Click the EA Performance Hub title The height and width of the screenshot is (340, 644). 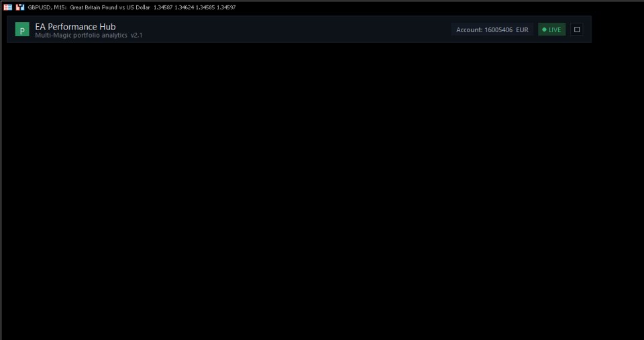pyautogui.click(x=76, y=27)
